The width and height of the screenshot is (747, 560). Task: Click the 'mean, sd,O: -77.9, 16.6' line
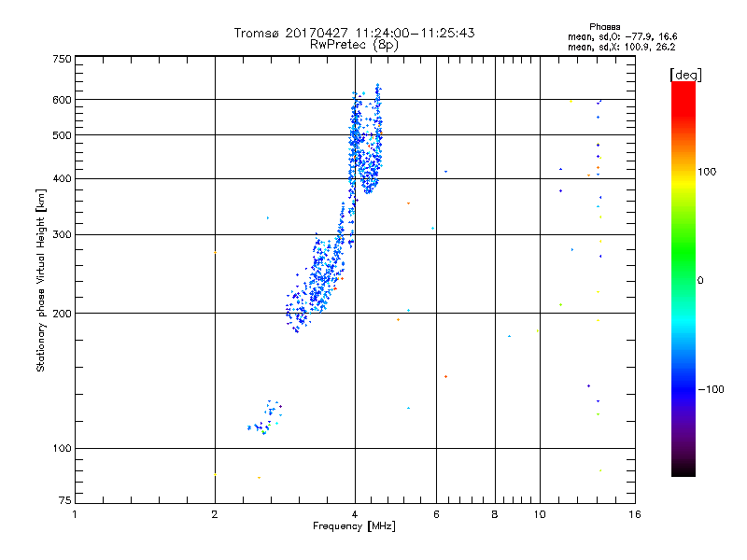[622, 36]
